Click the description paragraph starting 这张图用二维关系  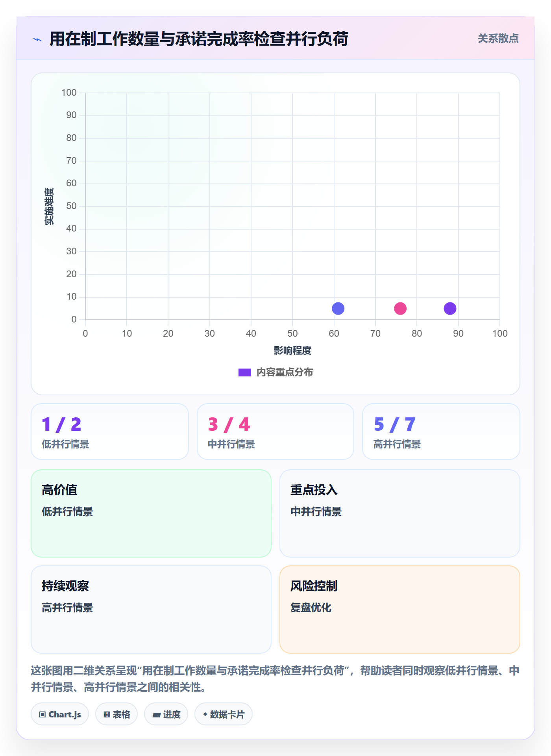[275, 679]
